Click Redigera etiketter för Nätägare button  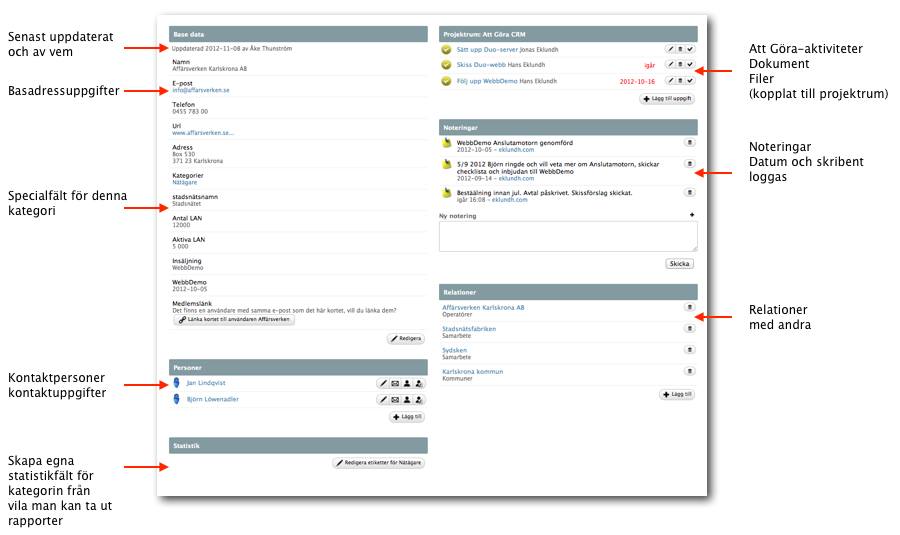point(379,463)
